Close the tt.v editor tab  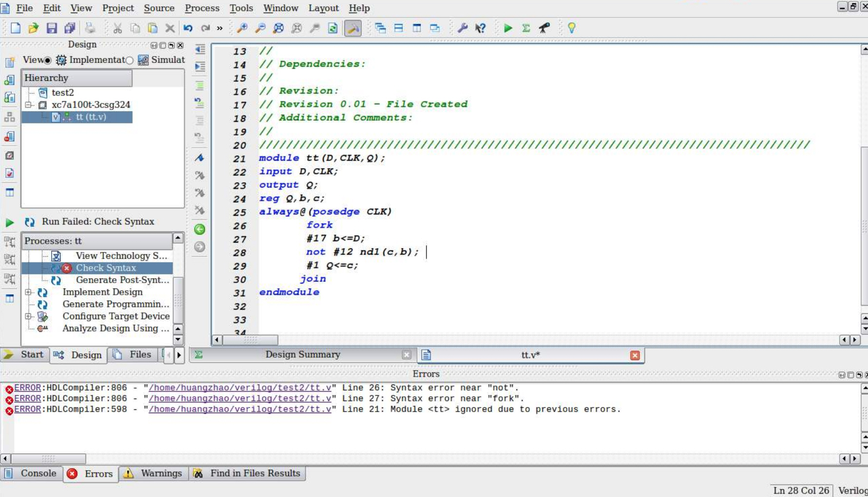[x=635, y=355]
